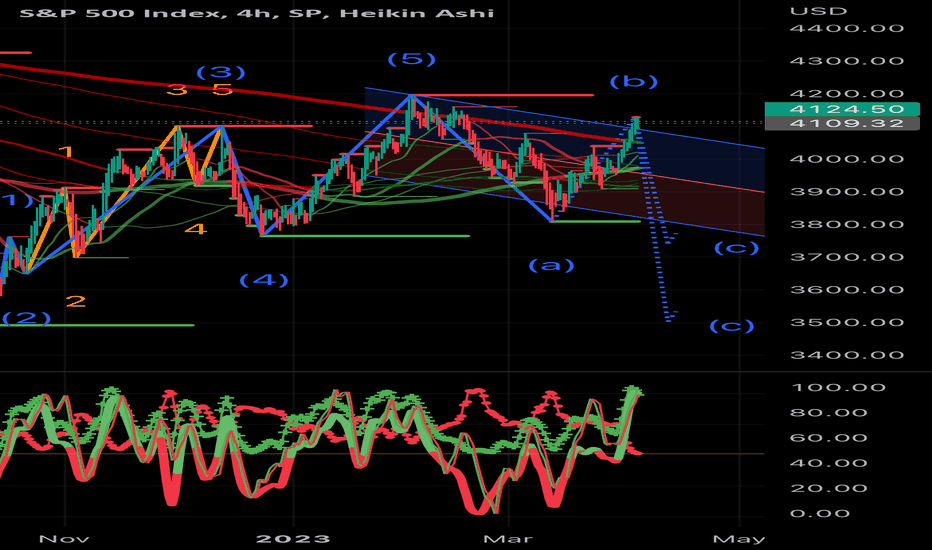Click the 20.00 oscillator scale label

tap(829, 489)
